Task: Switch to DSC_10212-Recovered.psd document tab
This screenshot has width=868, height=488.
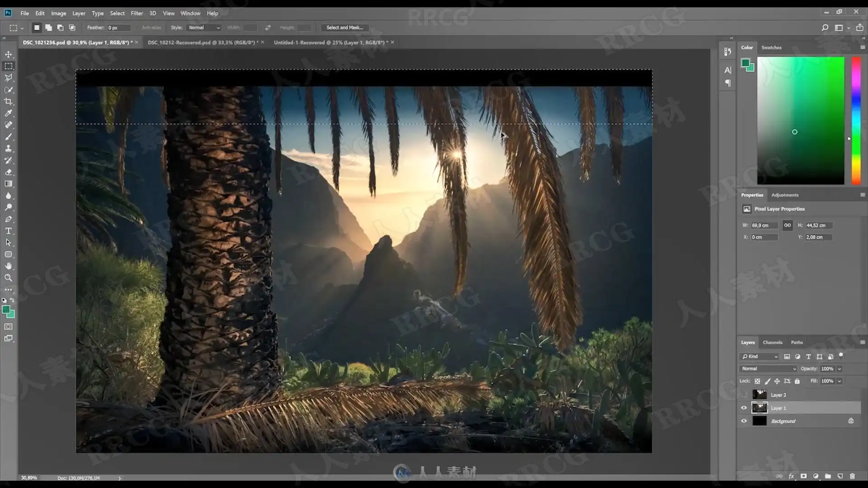Action: coord(203,42)
